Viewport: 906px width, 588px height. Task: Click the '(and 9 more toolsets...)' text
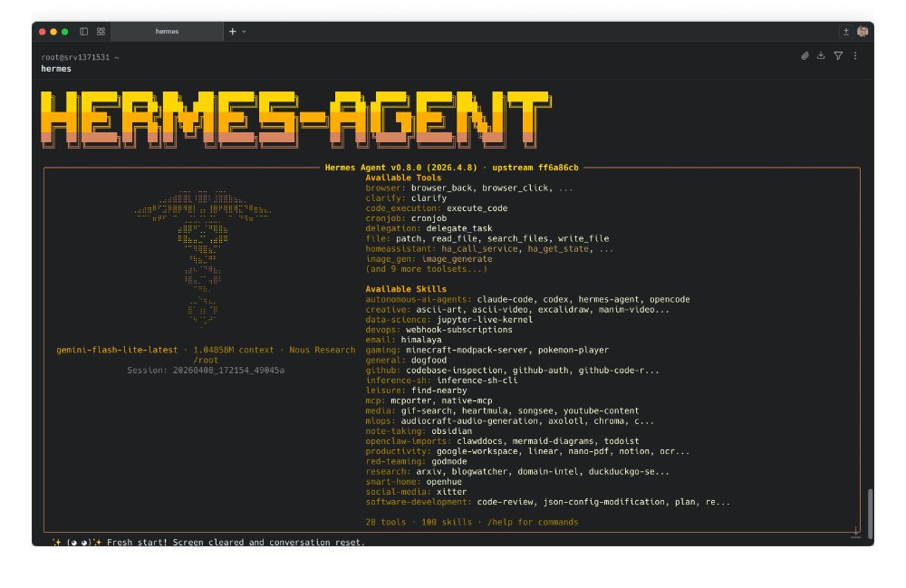(x=427, y=268)
